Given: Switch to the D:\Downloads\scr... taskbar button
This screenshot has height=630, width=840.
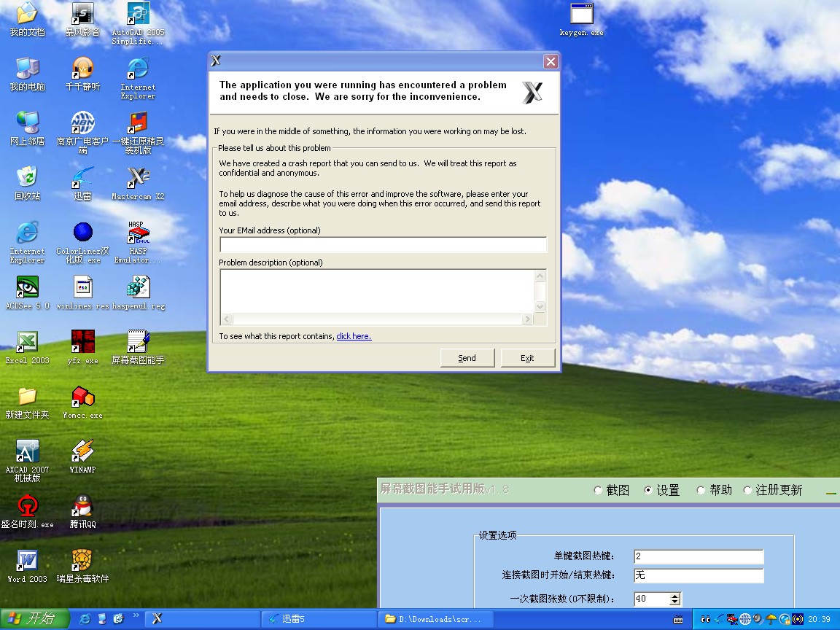Looking at the screenshot, I should click(435, 619).
